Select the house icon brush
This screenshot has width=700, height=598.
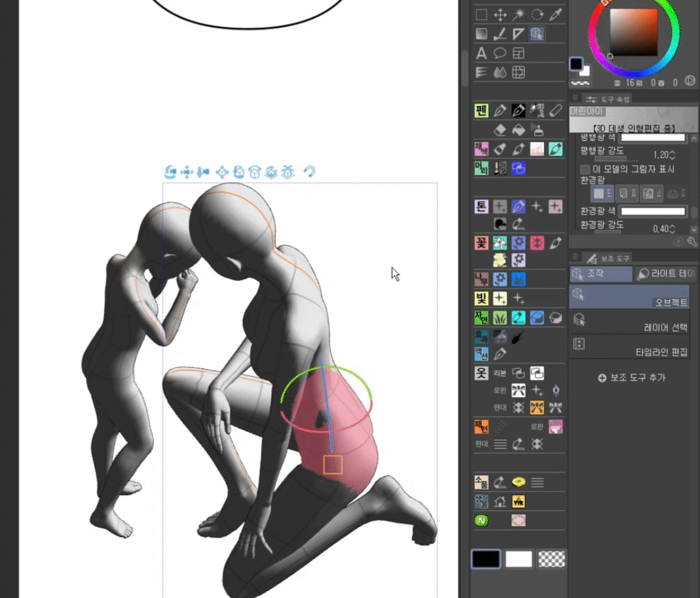point(500,501)
